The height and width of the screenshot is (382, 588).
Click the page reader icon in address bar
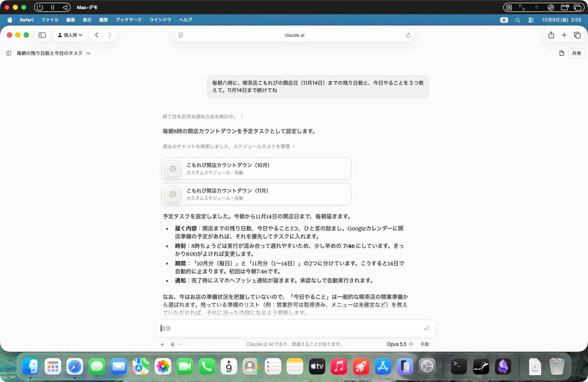[181, 35]
